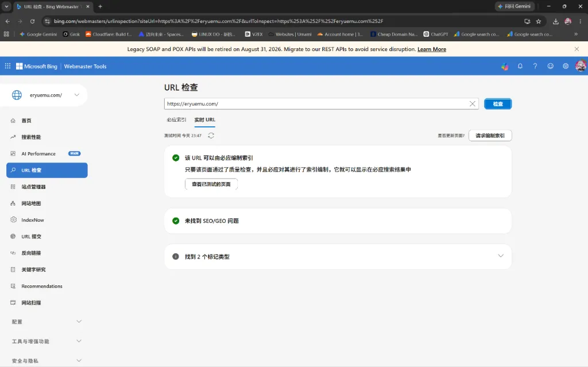Open the apps grid launcher icon
This screenshot has width=588, height=367.
[7, 66]
